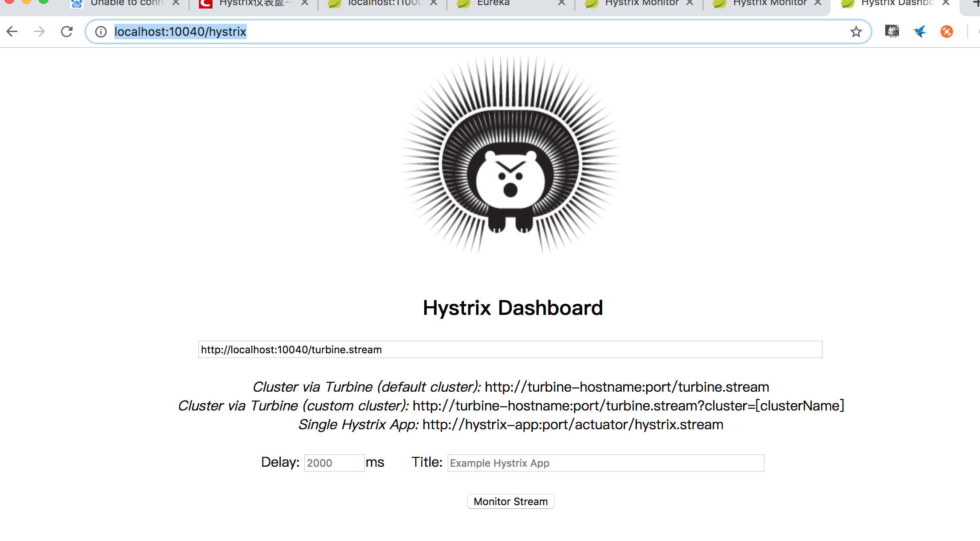This screenshot has height=541, width=980.
Task: Close the Eureka tab
Action: [562, 3]
